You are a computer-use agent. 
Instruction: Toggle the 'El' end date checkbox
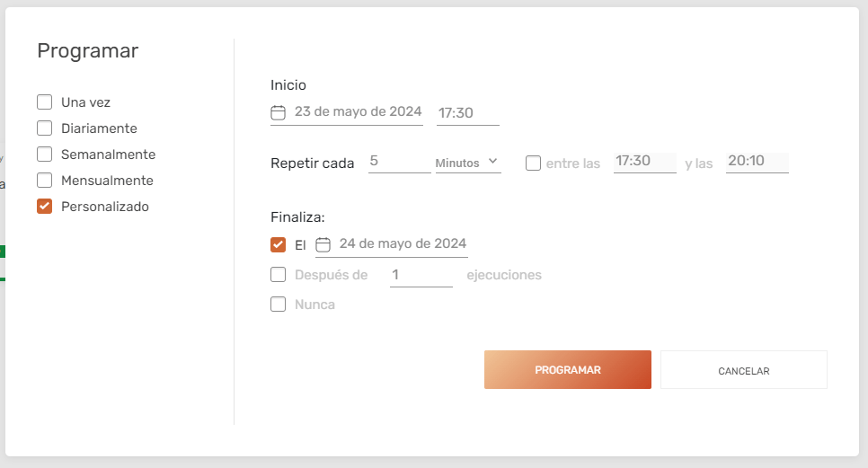coord(278,244)
